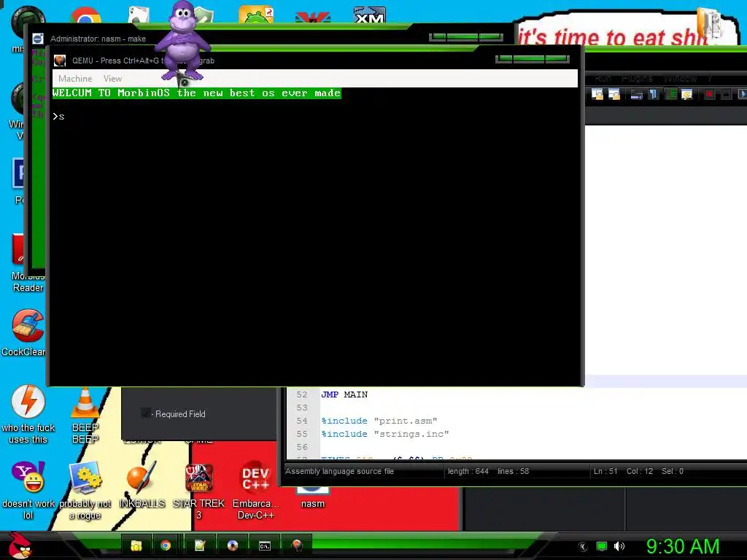The height and width of the screenshot is (560, 747).
Task: Open the Plugins menu in Notepad++
Action: pos(637,79)
